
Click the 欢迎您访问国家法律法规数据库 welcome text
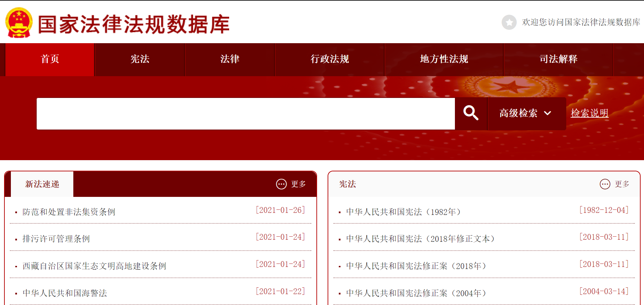point(581,22)
